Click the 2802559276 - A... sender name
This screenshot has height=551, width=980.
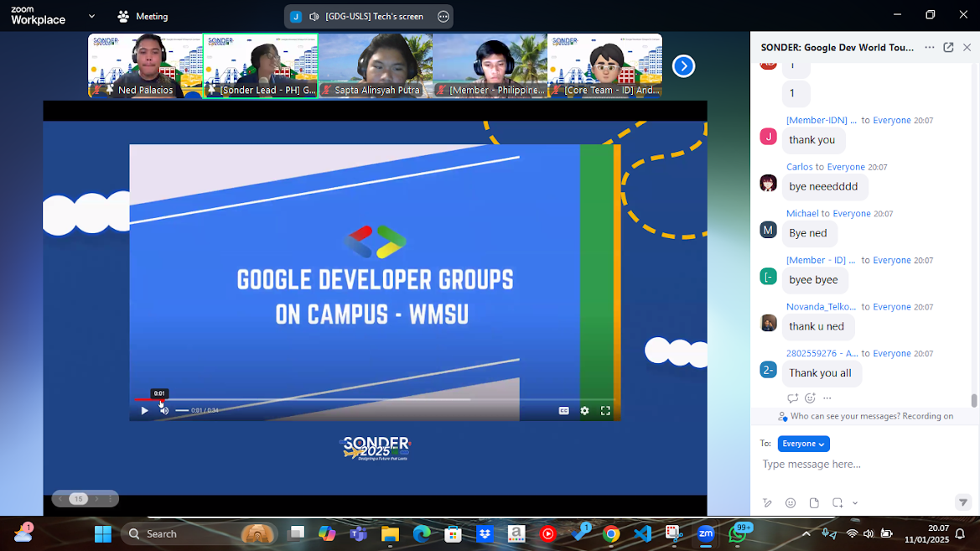[x=822, y=353]
